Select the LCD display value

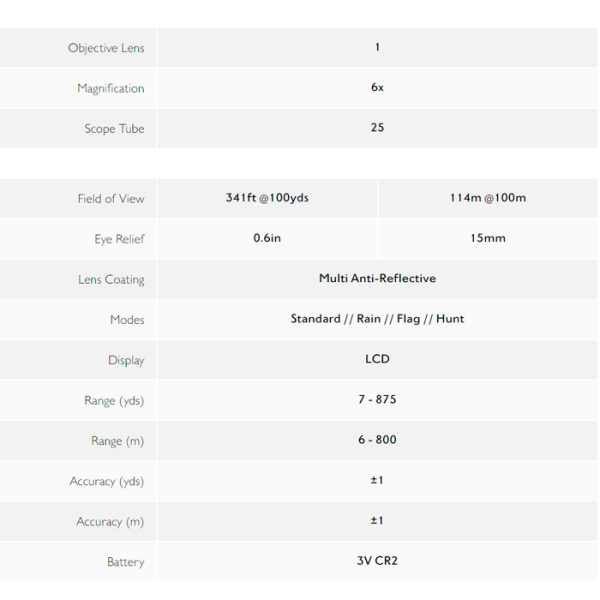[x=377, y=359]
